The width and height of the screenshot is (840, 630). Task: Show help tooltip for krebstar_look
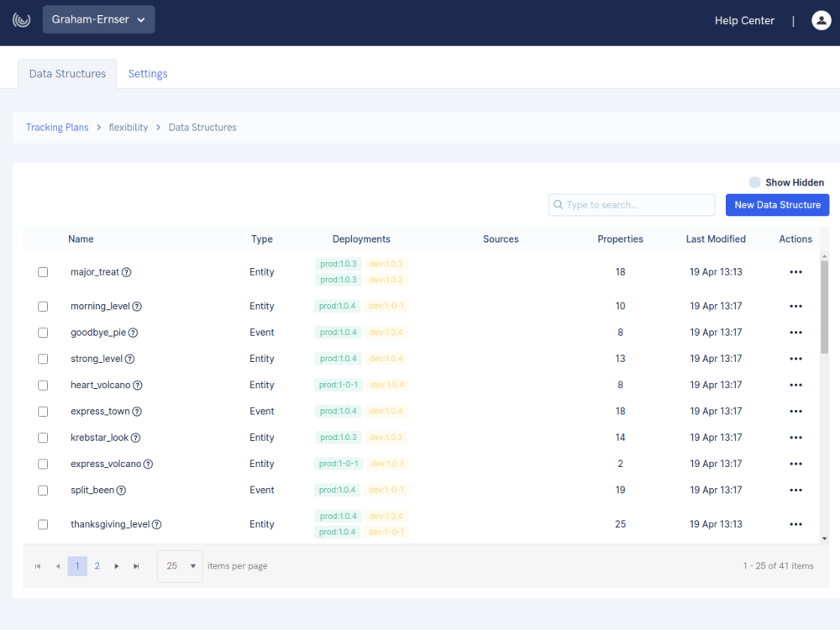coord(136,438)
